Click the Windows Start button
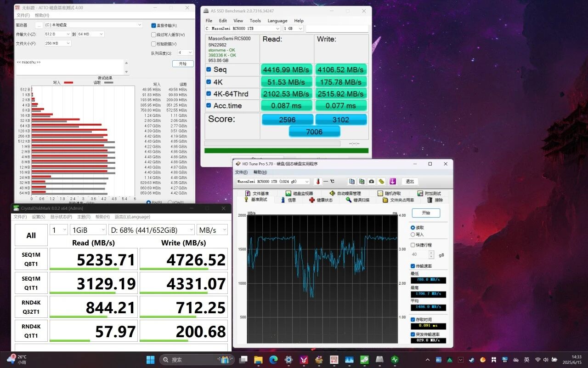This screenshot has width=588, height=368. tap(150, 359)
